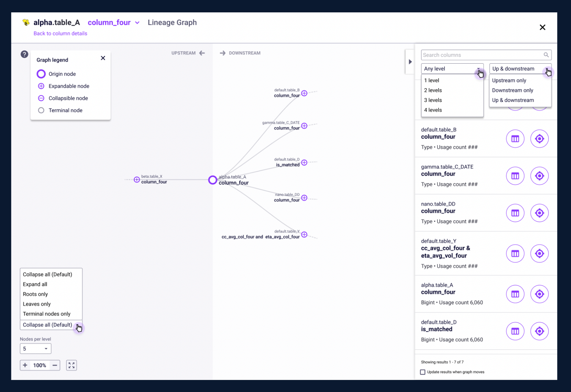
Task: Click the alpha.table_A table title
Action: (57, 23)
